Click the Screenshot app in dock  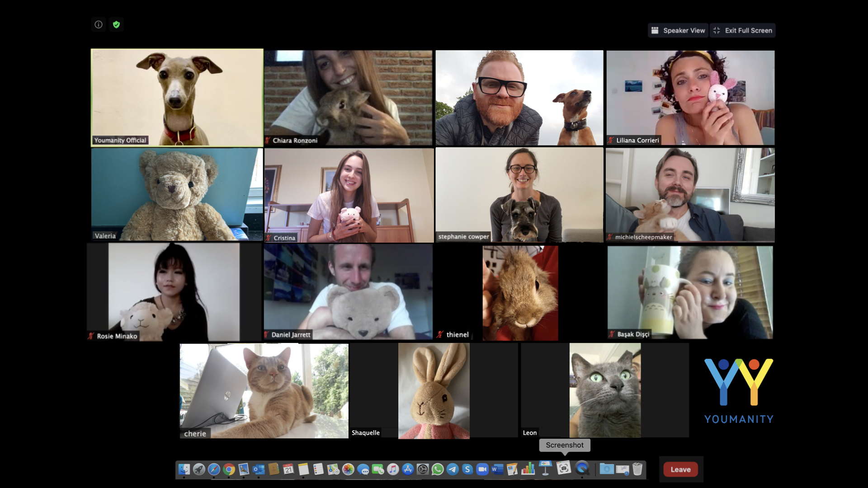[x=564, y=468]
